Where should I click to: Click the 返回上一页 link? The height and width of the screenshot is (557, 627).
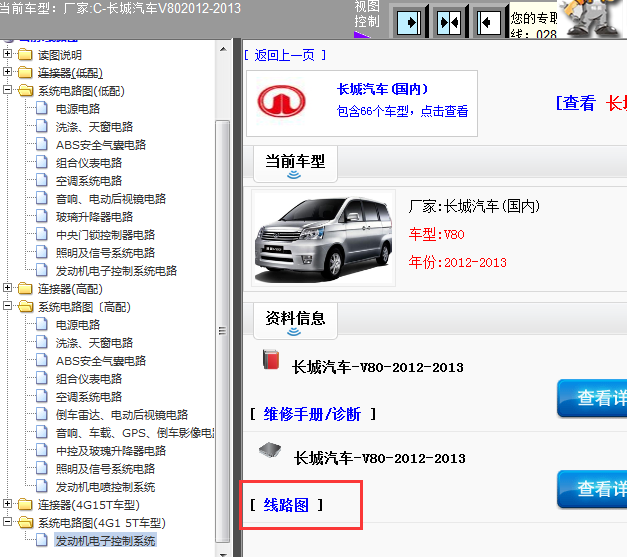pos(285,55)
